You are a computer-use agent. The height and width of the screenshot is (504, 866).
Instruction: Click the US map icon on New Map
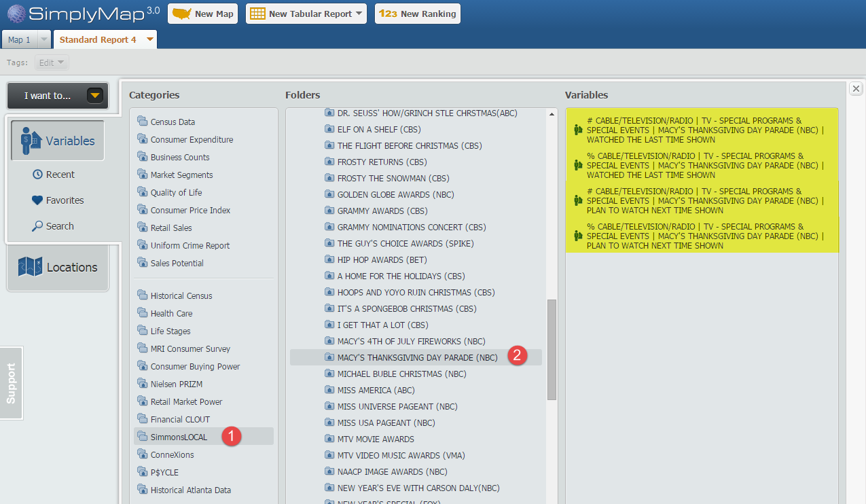[x=181, y=14]
